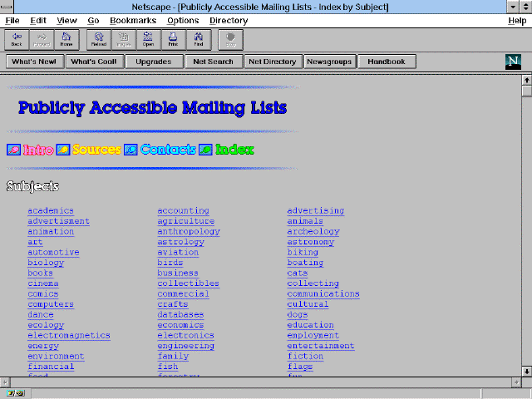Open the Directory menu
Viewport: 532px width, 399px height.
point(229,21)
